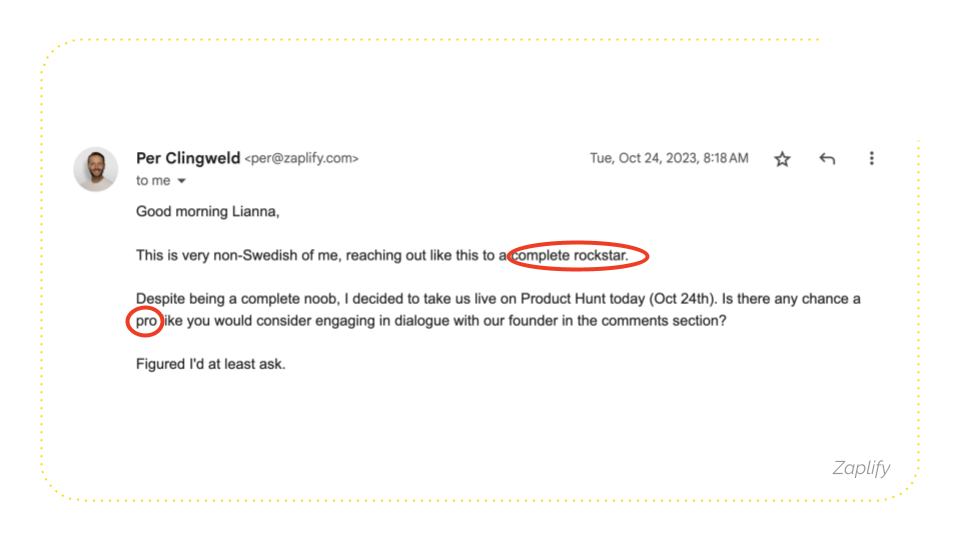
Task: Click 'Despite being a complete noob' text
Action: (x=236, y=299)
